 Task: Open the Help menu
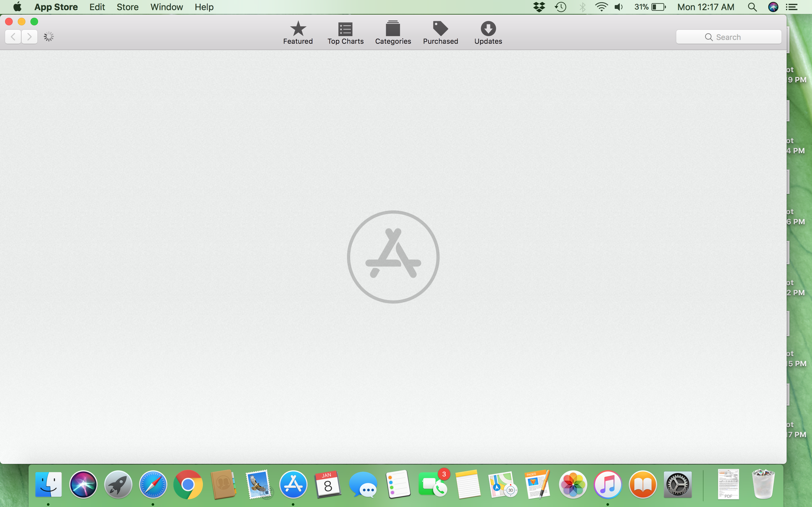(204, 7)
